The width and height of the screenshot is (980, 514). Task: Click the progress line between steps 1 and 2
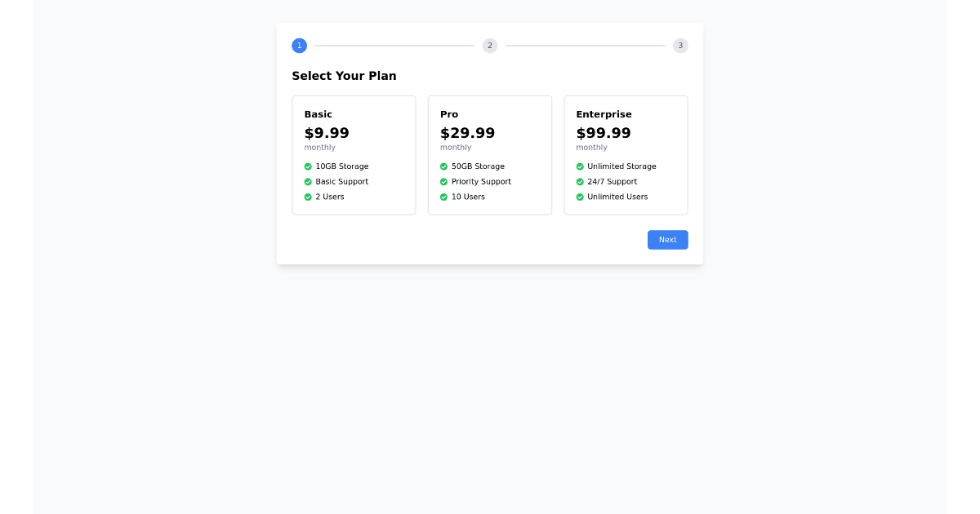394,46
